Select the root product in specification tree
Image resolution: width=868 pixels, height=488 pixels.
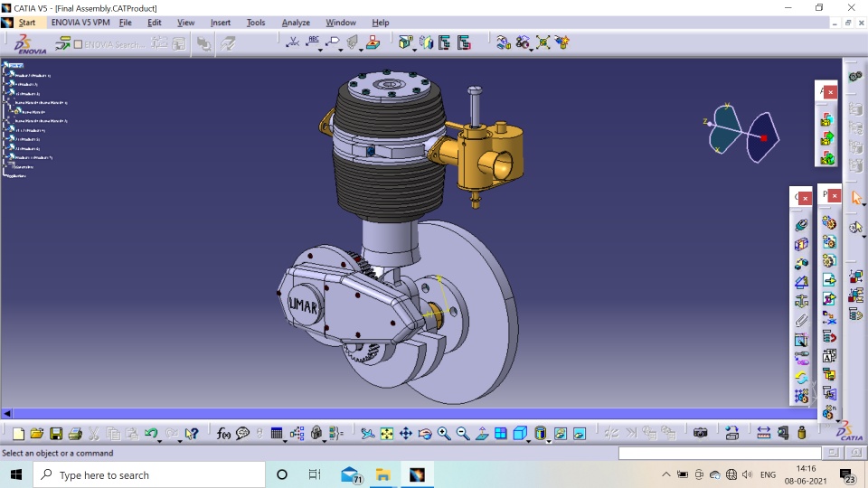(15, 65)
